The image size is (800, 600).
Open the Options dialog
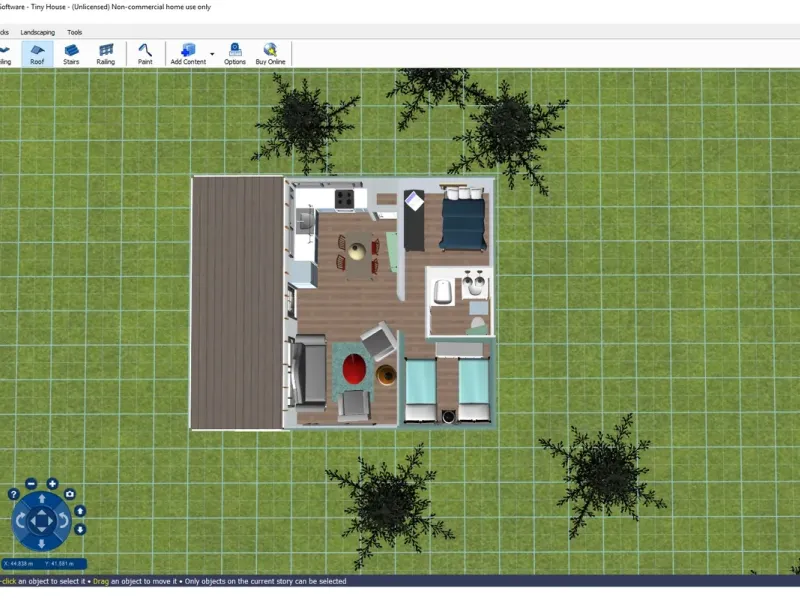[x=235, y=53]
